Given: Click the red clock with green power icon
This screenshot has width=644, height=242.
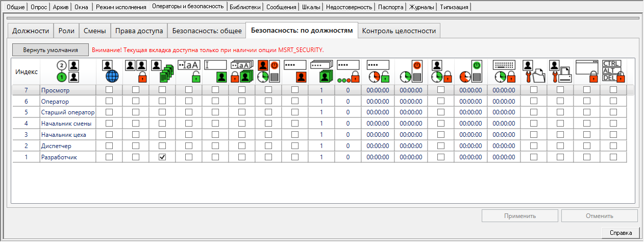Looking at the screenshot, I should pos(471,71).
